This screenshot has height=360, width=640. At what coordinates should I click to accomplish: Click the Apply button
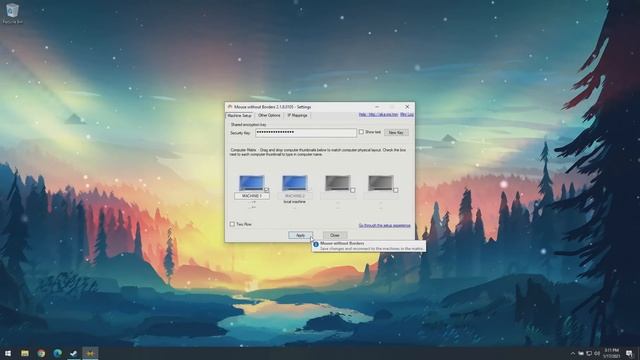(300, 235)
